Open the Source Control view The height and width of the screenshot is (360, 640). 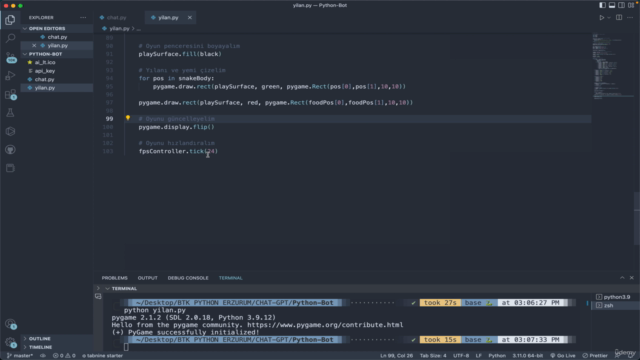coord(10,57)
